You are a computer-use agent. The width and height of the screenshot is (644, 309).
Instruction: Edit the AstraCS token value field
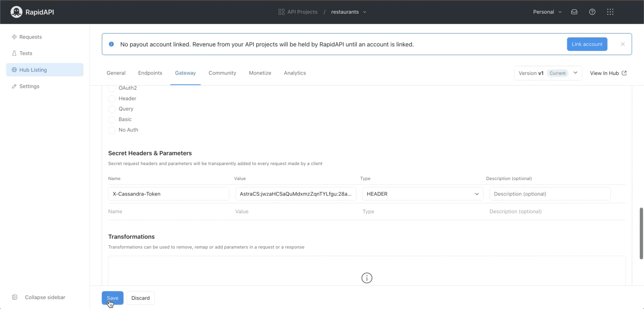296,194
